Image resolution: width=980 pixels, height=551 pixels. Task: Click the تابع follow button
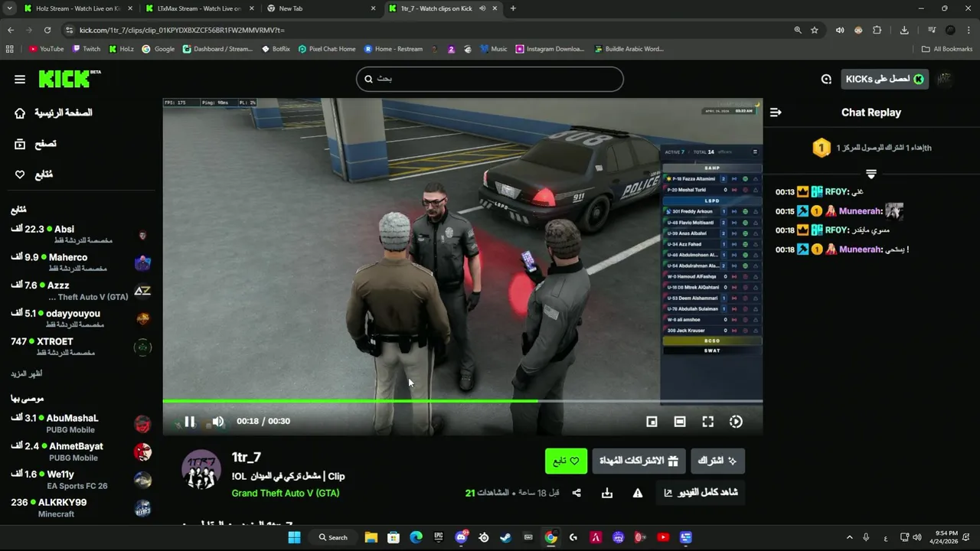tap(567, 461)
